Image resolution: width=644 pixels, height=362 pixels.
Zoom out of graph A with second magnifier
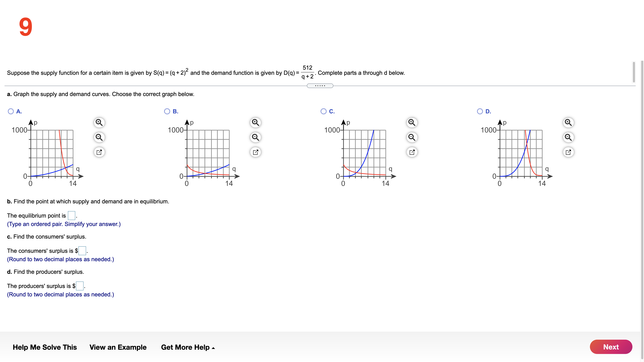click(99, 137)
